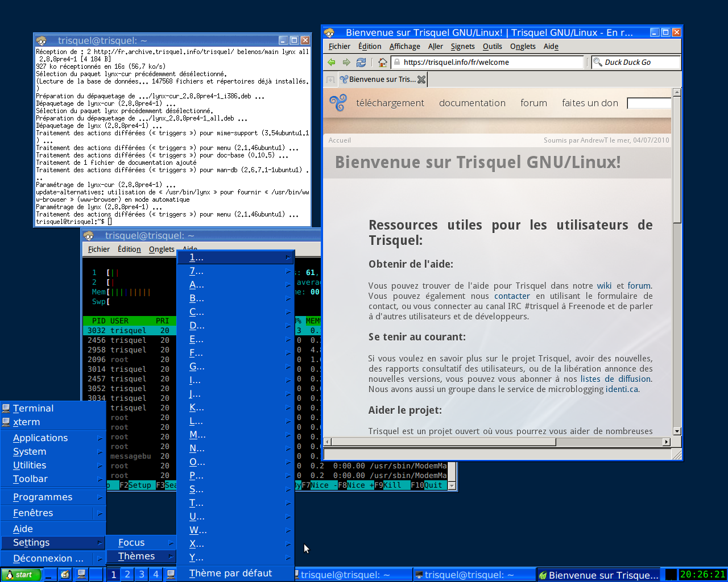Follow the 'wiki' link in the help paragraph
The height and width of the screenshot is (582, 728).
tap(604, 286)
